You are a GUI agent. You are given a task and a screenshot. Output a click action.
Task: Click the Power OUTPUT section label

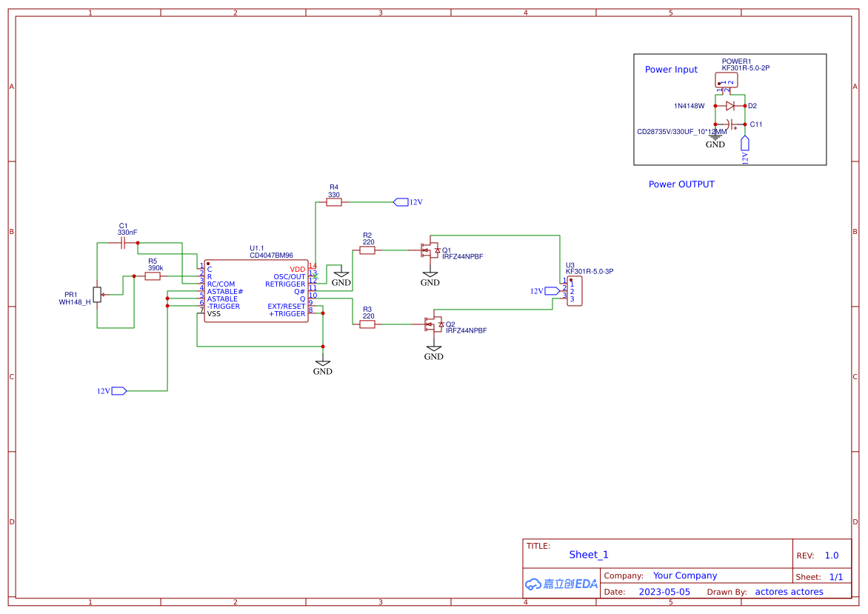681,184
